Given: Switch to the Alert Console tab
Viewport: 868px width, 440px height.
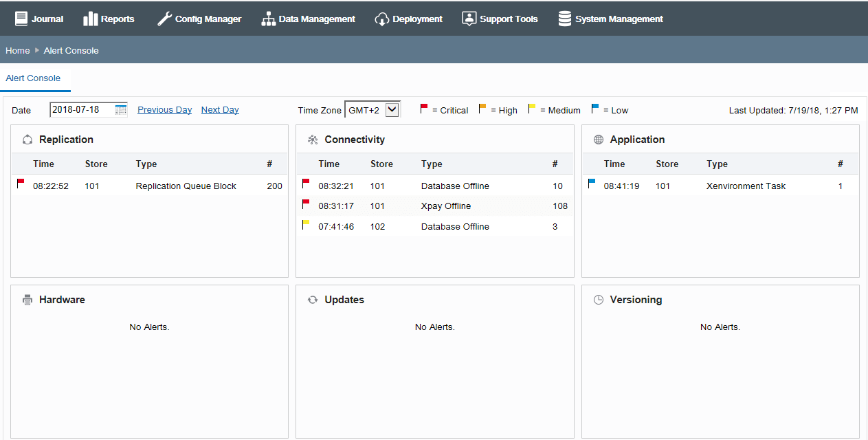Looking at the screenshot, I should (x=34, y=78).
